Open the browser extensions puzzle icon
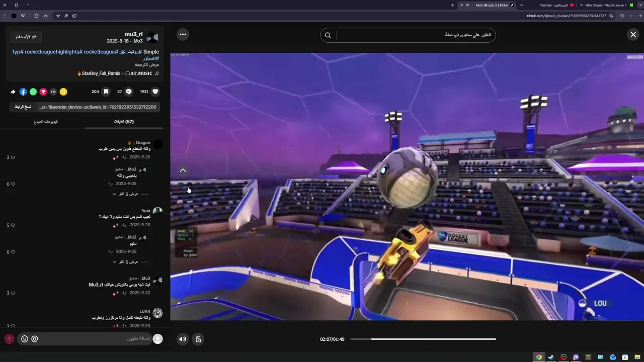644x362 pixels. coord(36,16)
